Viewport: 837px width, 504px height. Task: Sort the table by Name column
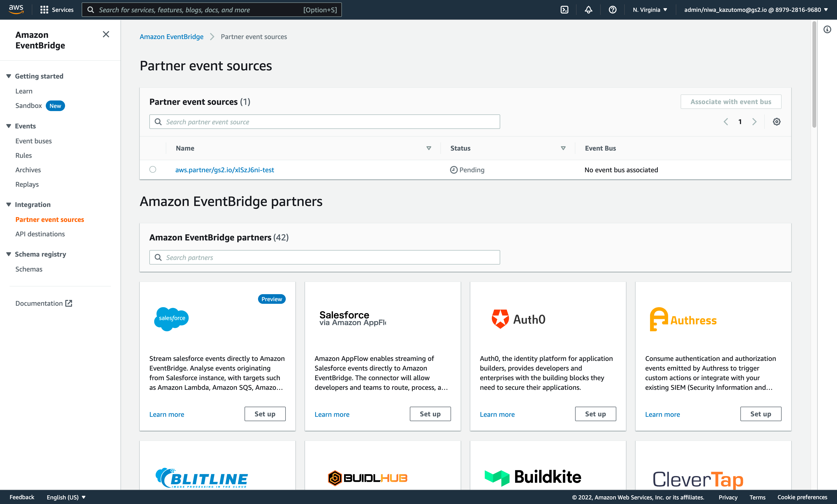[x=429, y=148]
